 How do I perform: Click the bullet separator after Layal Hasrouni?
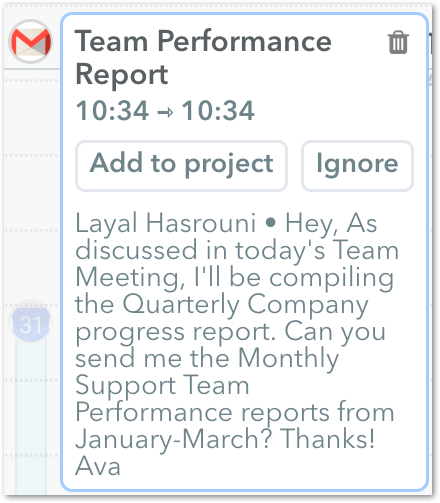point(271,222)
